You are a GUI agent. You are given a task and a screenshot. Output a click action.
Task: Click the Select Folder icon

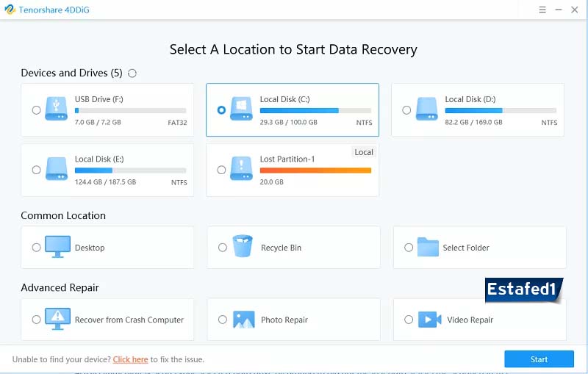click(x=427, y=248)
